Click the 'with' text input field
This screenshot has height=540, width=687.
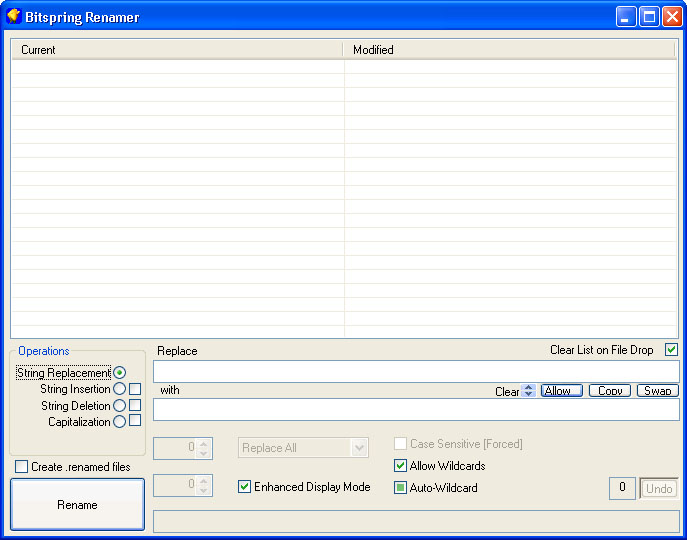(x=416, y=409)
